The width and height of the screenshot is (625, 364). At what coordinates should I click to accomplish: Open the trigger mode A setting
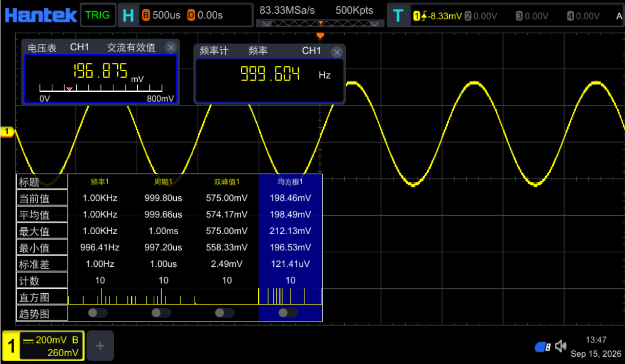tap(619, 16)
